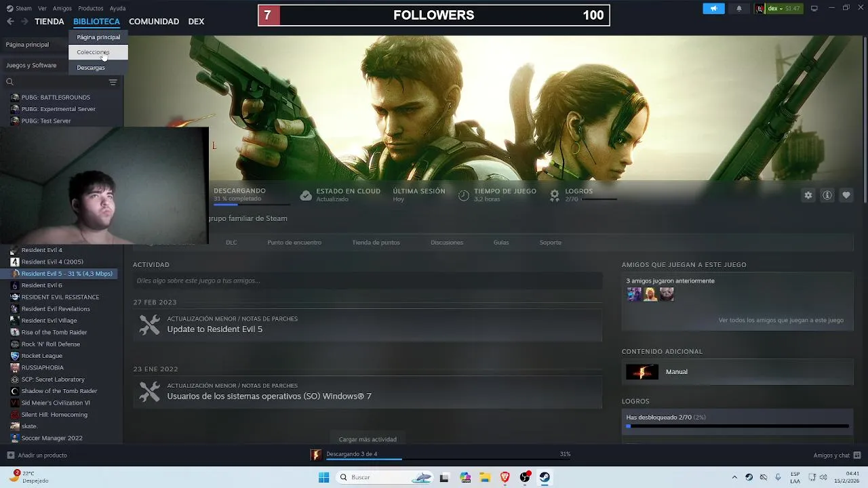Go forward with the right arrow
Viewport: 868px width, 488px height.
(24, 22)
